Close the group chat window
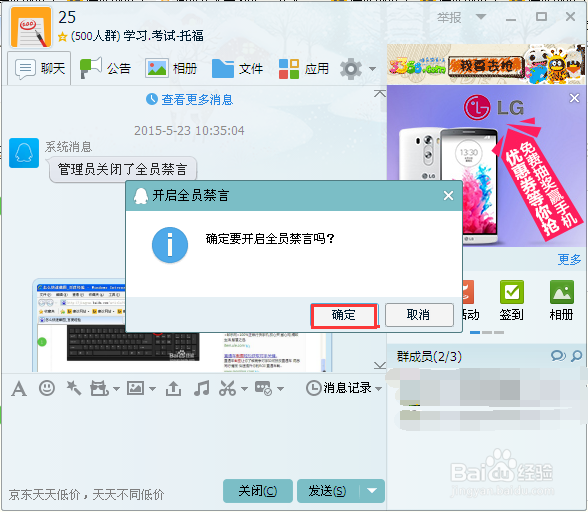 tap(570, 17)
